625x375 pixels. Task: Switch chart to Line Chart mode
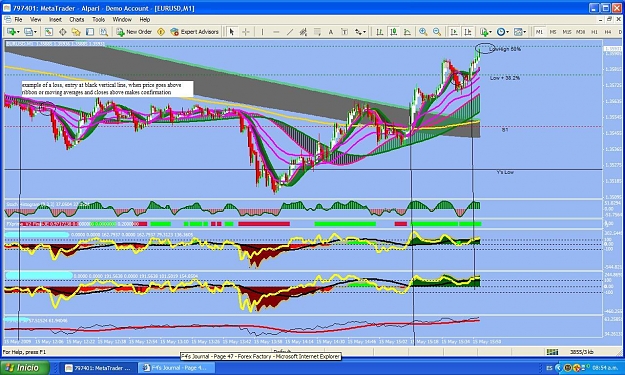tap(407, 32)
